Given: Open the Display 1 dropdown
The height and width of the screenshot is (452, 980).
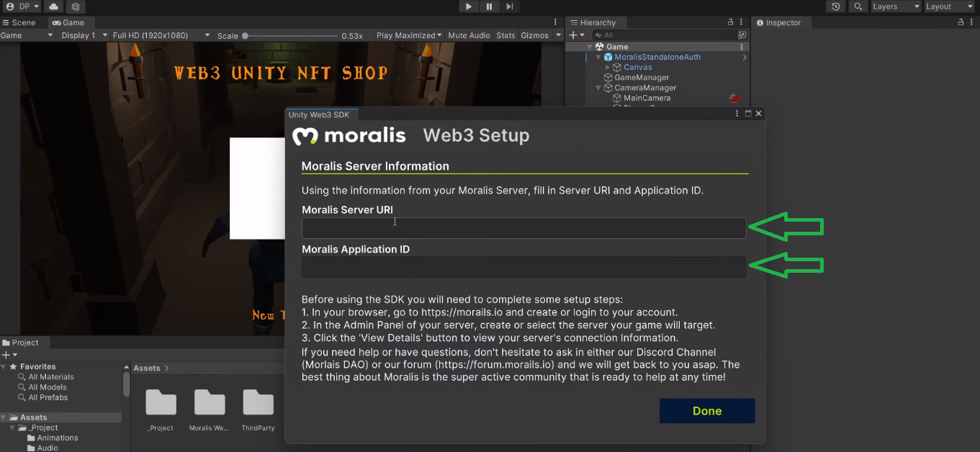Looking at the screenshot, I should pos(84,35).
